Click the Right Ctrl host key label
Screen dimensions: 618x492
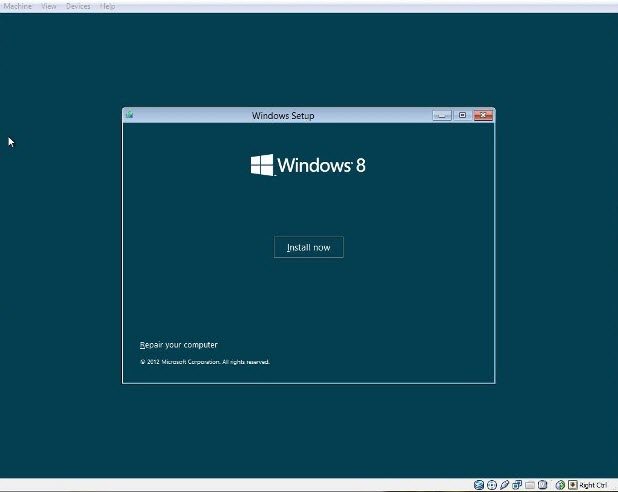593,485
